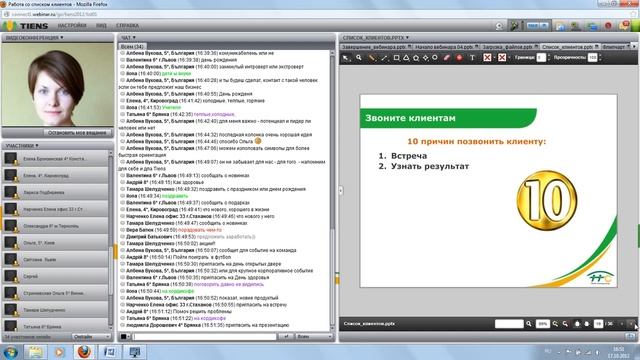
Task: Click the chat message input field
Action: (x=204, y=337)
